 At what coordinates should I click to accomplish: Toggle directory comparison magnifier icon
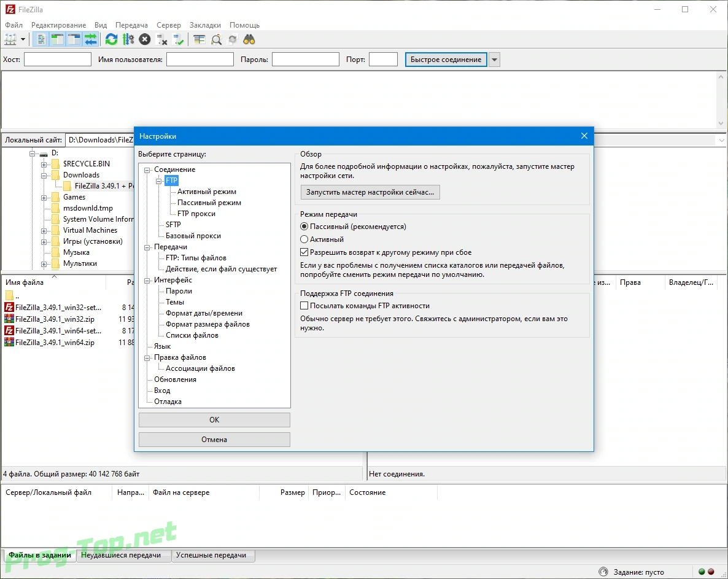pyautogui.click(x=216, y=40)
